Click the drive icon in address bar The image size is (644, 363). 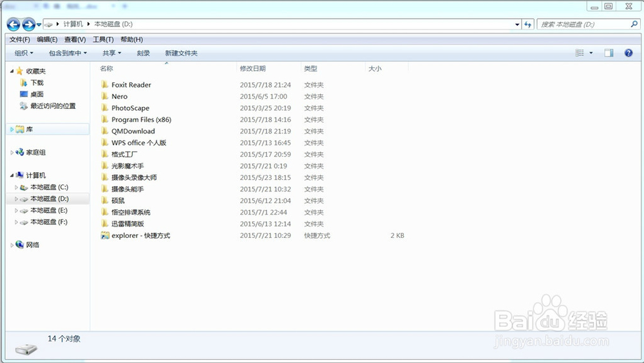click(48, 25)
